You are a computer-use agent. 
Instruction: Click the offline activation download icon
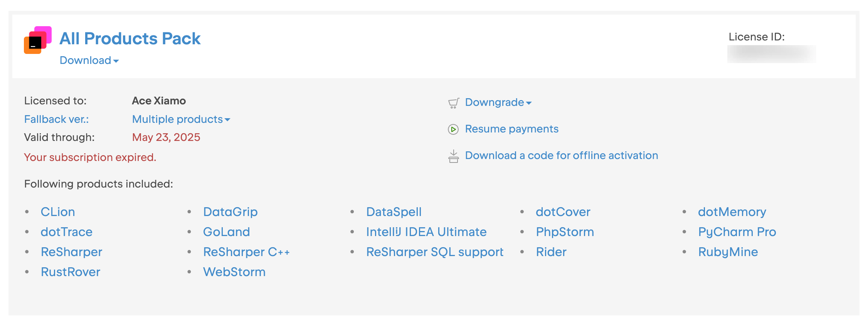pyautogui.click(x=454, y=156)
